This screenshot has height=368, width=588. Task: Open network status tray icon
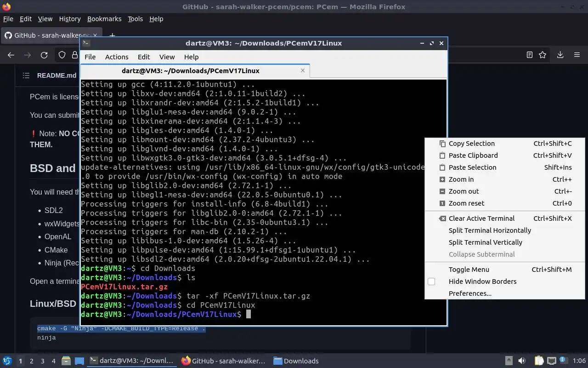coord(552,361)
